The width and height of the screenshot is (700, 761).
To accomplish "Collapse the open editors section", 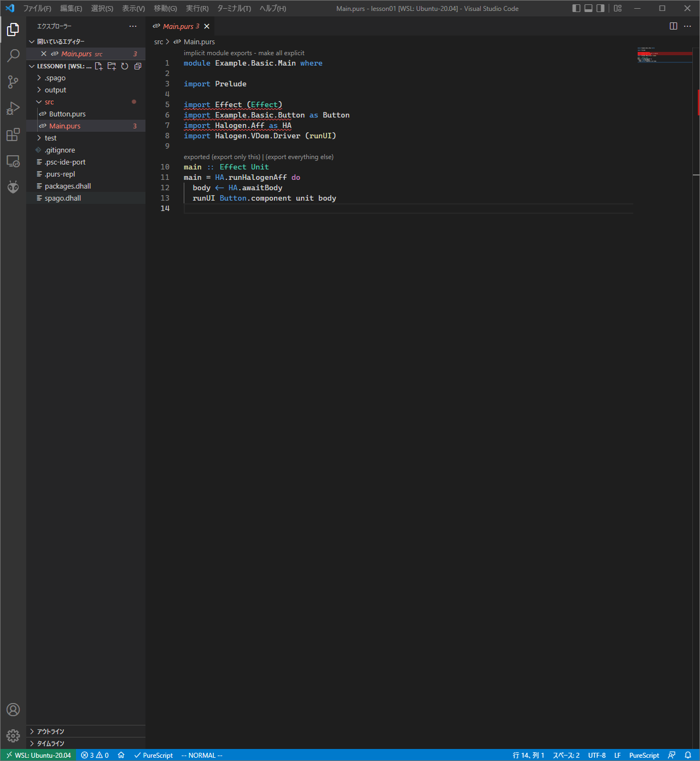I will point(86,42).
